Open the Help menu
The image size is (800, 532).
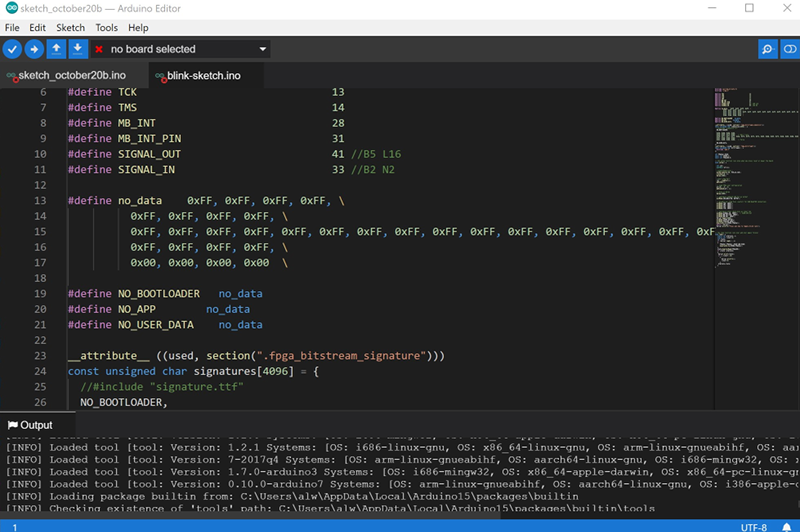tap(138, 27)
